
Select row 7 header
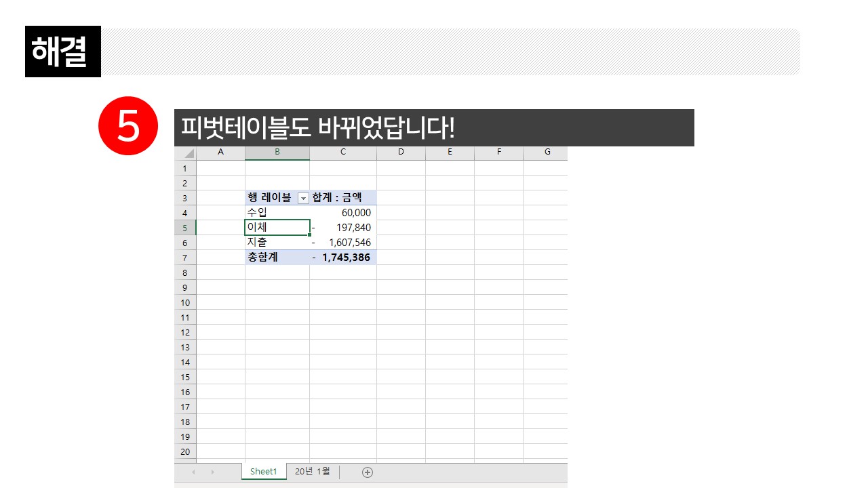point(185,258)
